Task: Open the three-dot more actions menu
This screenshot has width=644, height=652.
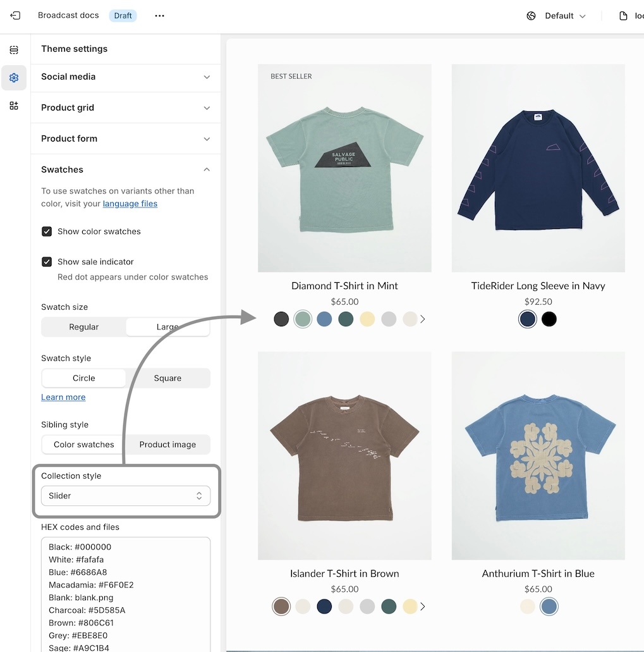Action: pos(159,16)
